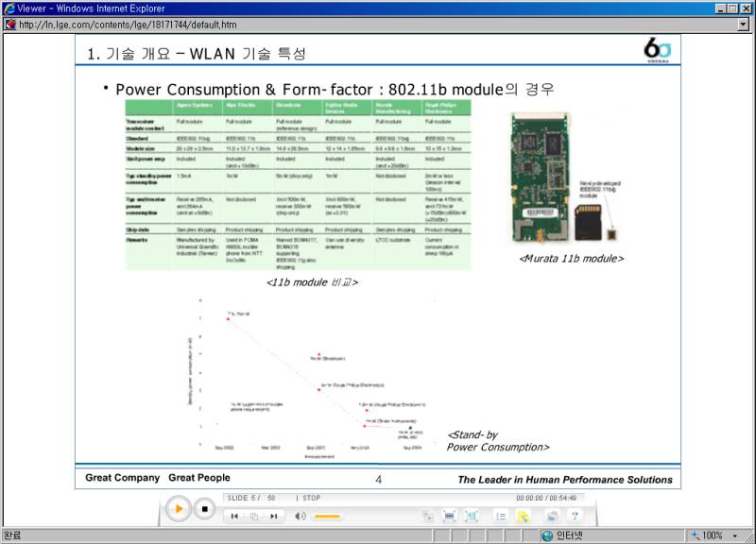Go to previous slide

234,517
